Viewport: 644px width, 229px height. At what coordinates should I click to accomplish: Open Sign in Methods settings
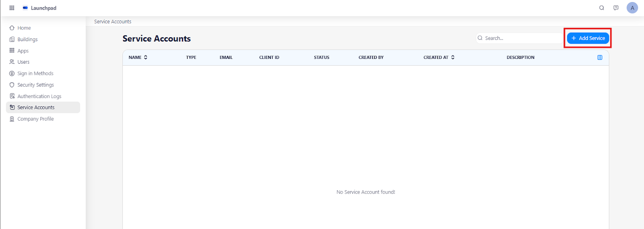(35, 73)
